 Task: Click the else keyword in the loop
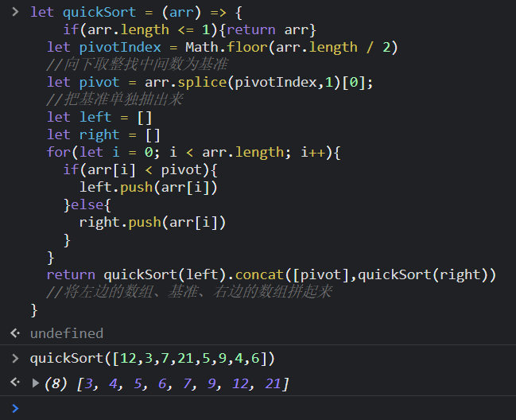(x=87, y=204)
